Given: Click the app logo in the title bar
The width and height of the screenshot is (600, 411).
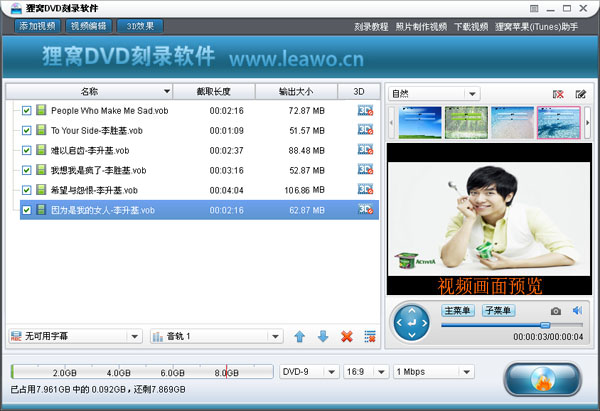Looking at the screenshot, I should pos(16,8).
